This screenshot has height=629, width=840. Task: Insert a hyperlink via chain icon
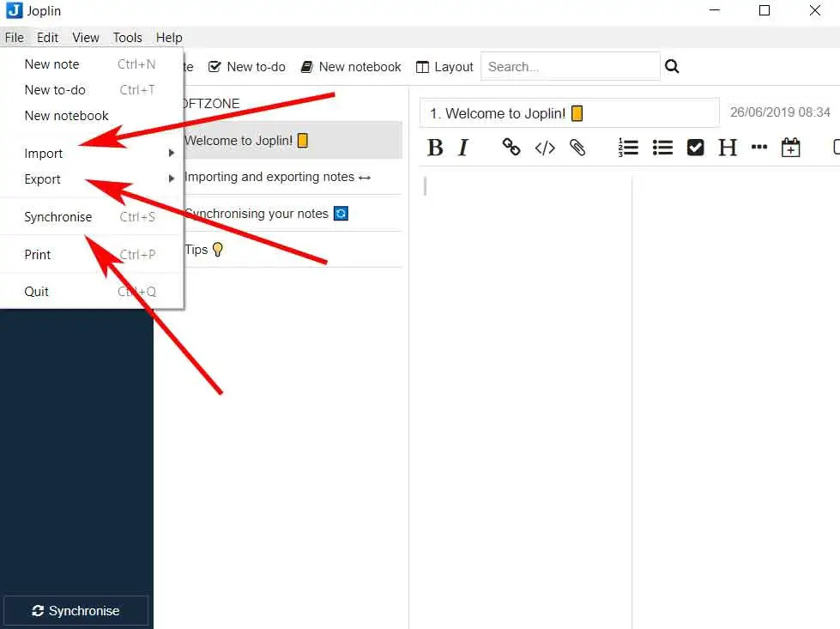[511, 147]
